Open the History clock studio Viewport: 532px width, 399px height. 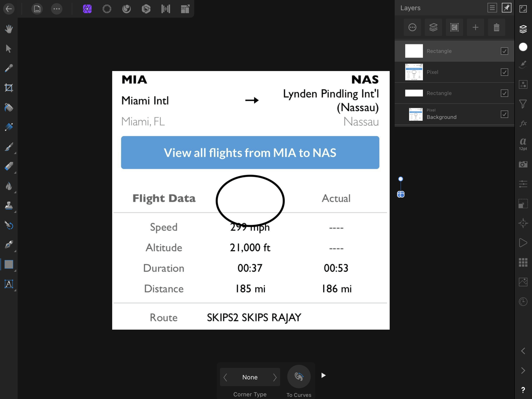(523, 302)
